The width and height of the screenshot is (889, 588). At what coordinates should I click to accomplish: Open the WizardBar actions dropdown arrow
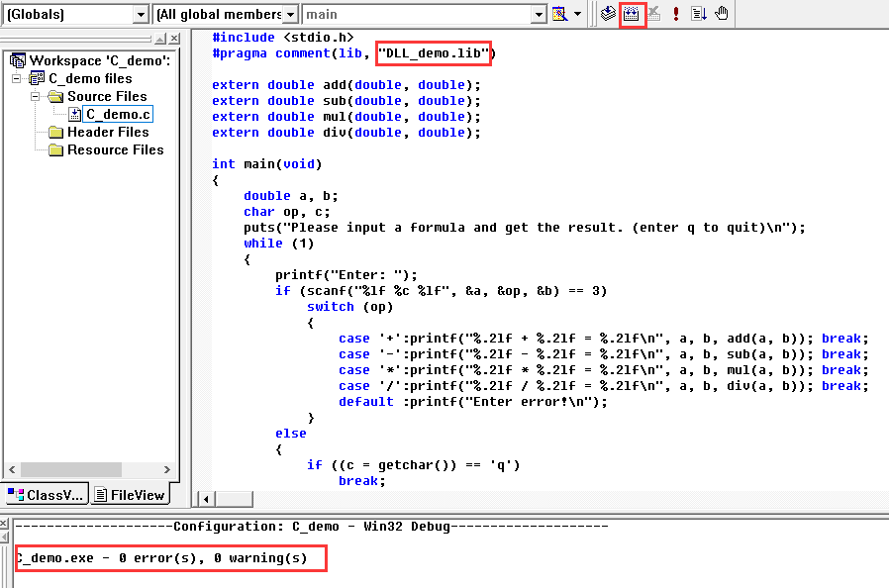coord(577,15)
